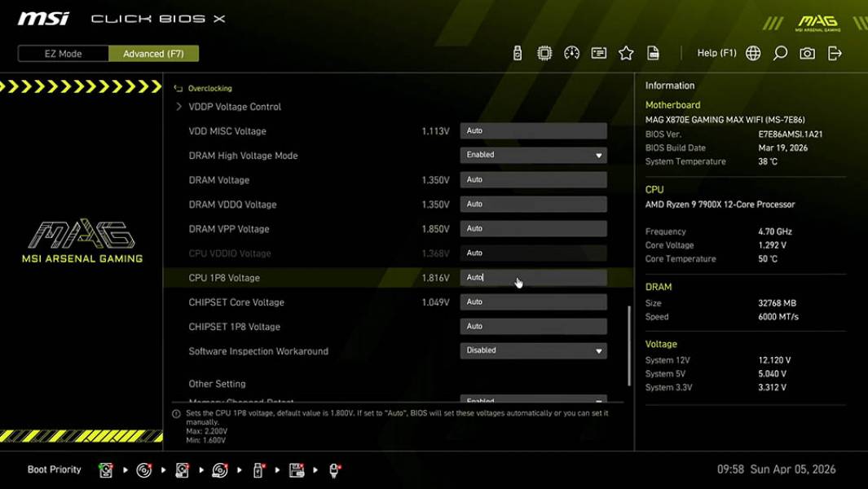This screenshot has width=868, height=489.
Task: Take a screenshot using the camera icon
Action: click(x=806, y=52)
